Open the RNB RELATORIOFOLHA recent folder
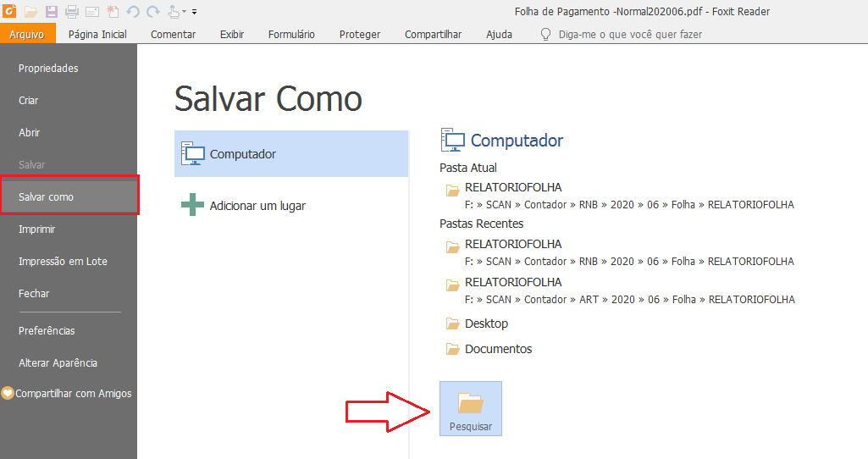 point(513,244)
